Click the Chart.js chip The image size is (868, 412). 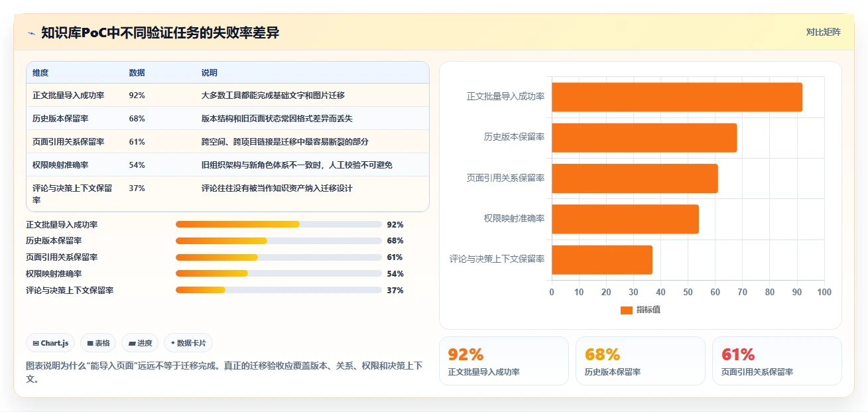[x=51, y=343]
